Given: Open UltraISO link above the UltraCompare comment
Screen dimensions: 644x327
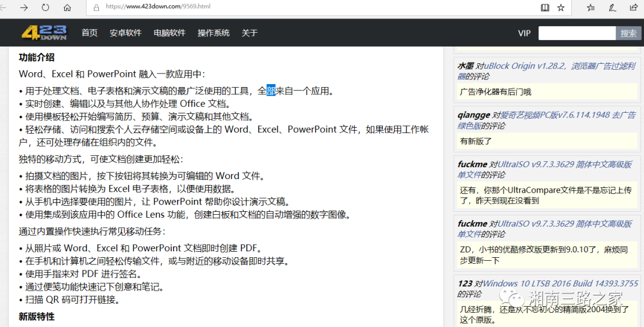Looking at the screenshot, I should pyautogui.click(x=544, y=169).
